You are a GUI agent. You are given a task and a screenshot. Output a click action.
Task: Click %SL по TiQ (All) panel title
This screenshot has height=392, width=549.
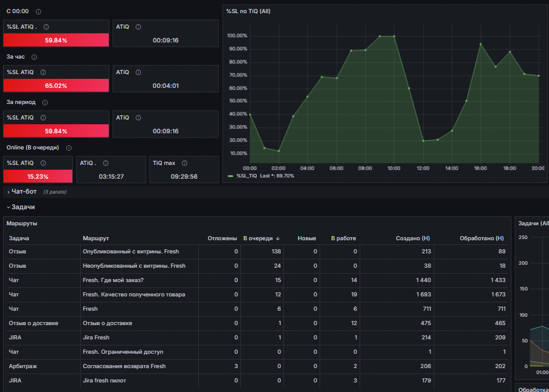(x=249, y=11)
